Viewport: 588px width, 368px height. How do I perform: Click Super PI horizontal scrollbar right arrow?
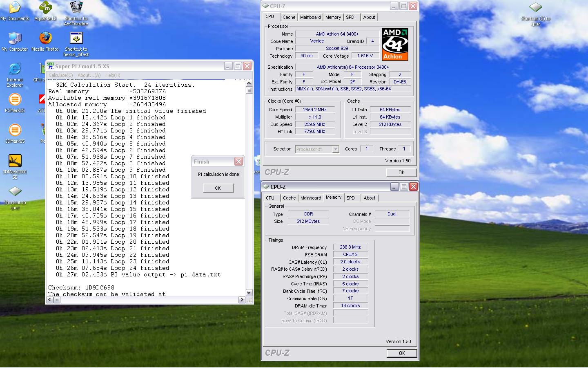pos(242,300)
